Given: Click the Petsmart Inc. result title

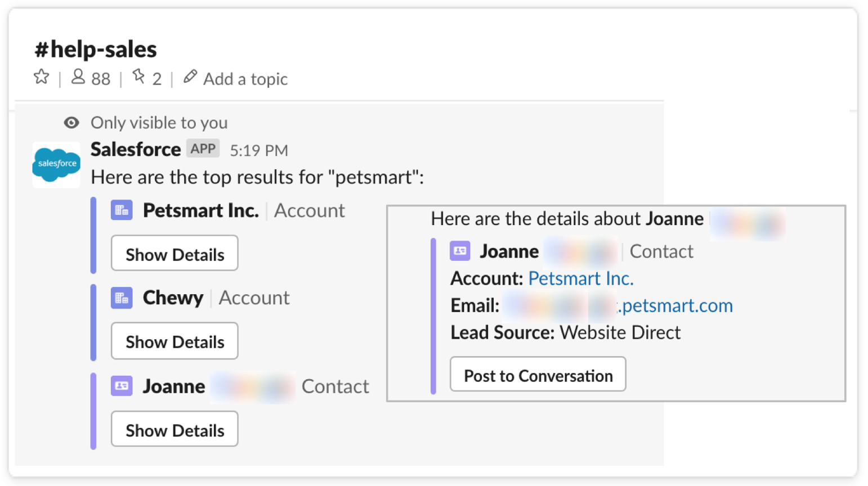Looking at the screenshot, I should [x=201, y=210].
